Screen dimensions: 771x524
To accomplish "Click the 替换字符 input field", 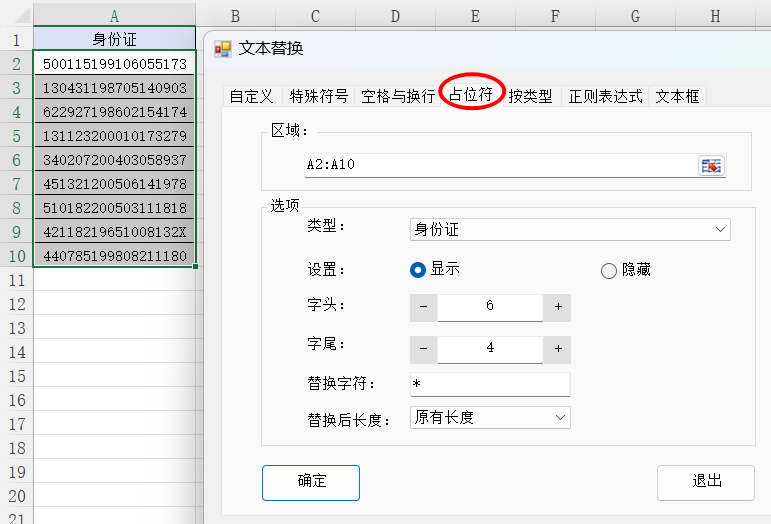I will click(x=490, y=384).
